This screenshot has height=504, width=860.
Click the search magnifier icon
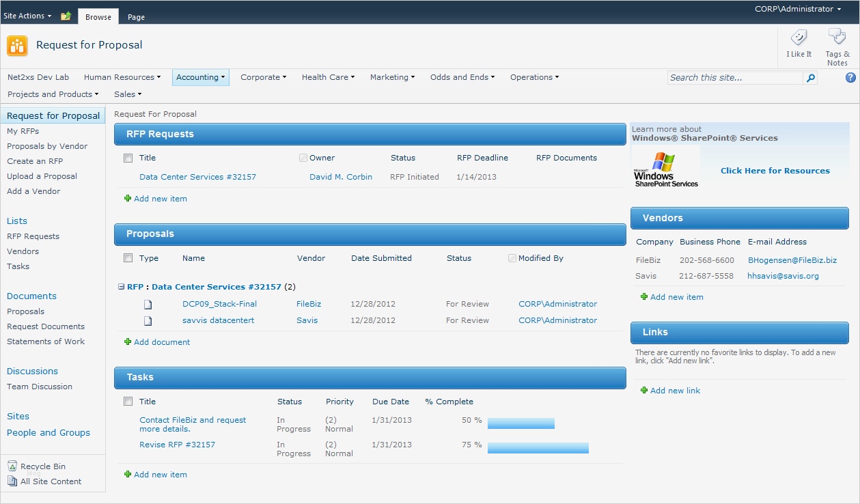(x=810, y=78)
